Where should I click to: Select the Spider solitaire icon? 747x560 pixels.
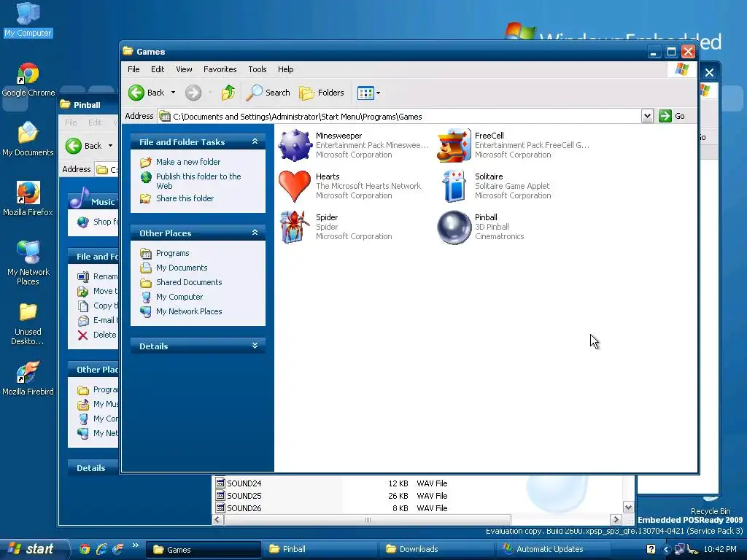pyautogui.click(x=295, y=227)
